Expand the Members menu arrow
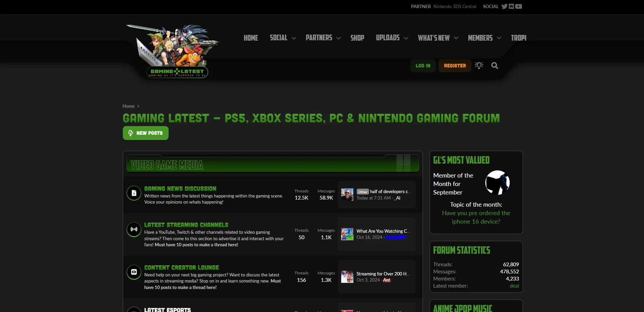 click(x=499, y=38)
